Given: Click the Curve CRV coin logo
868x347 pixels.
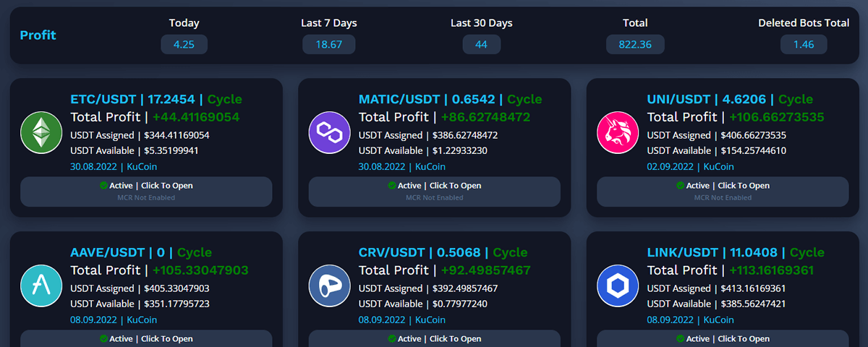Looking at the screenshot, I should (330, 286).
